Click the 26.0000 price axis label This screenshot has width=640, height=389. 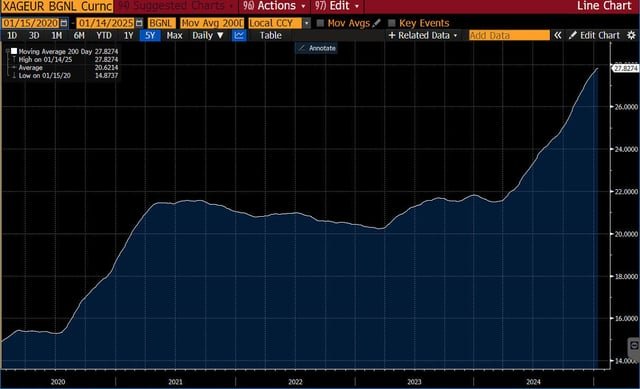(626, 107)
